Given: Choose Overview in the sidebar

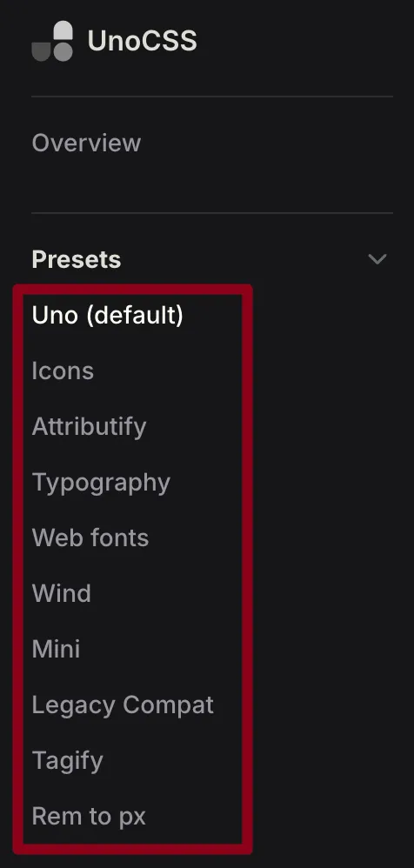Looking at the screenshot, I should coord(86,143).
